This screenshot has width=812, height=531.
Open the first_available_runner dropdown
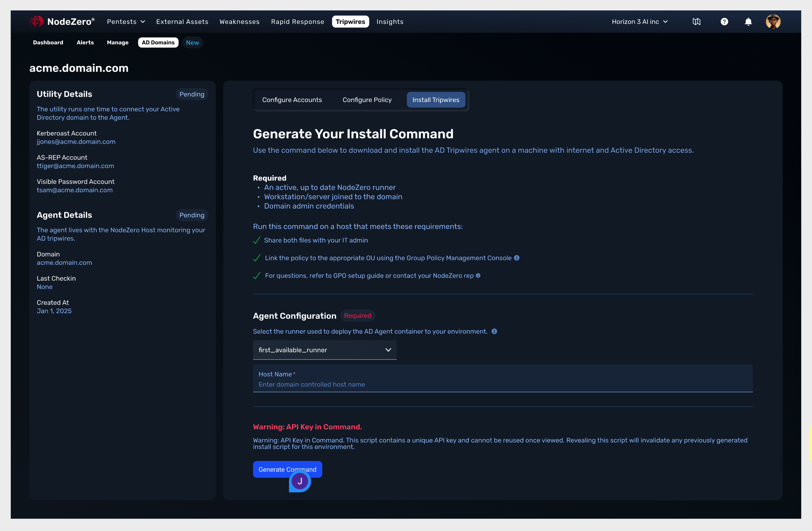(x=324, y=350)
